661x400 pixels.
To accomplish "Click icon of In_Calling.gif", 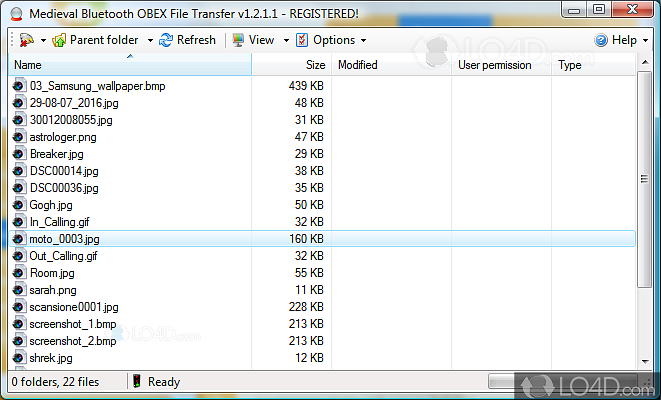I will 19,222.
